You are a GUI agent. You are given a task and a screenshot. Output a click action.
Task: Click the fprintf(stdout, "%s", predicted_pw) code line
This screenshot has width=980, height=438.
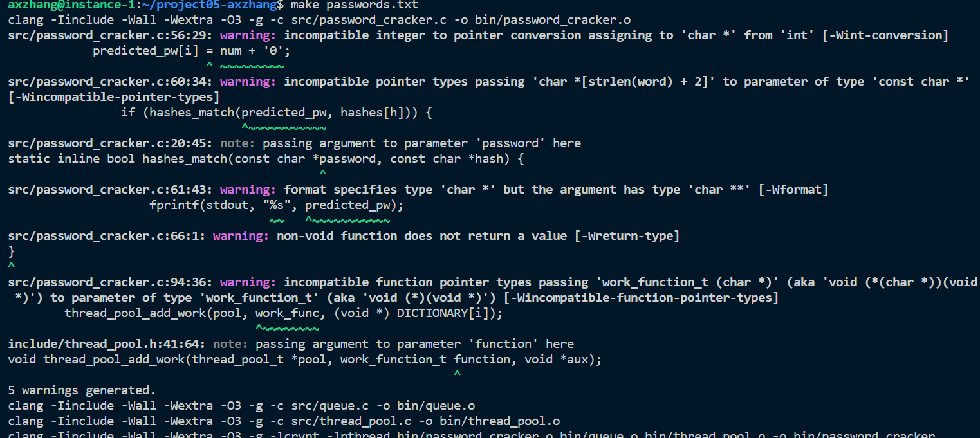tap(276, 205)
